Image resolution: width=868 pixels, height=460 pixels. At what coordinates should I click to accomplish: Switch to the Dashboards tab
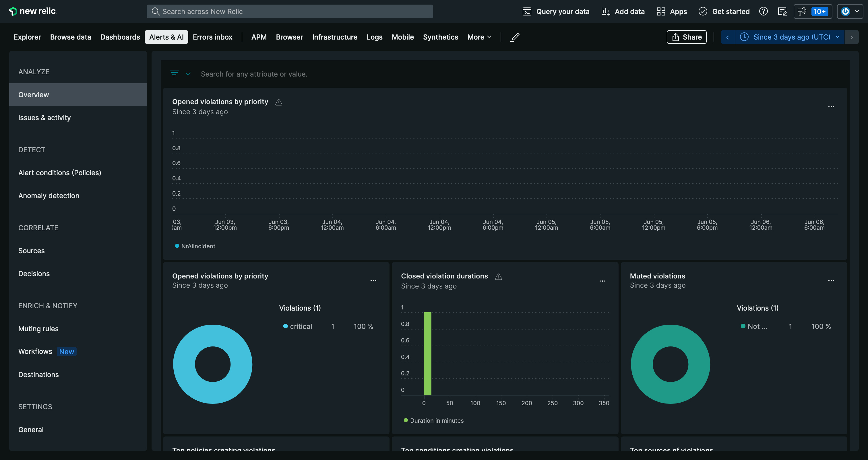tap(120, 37)
